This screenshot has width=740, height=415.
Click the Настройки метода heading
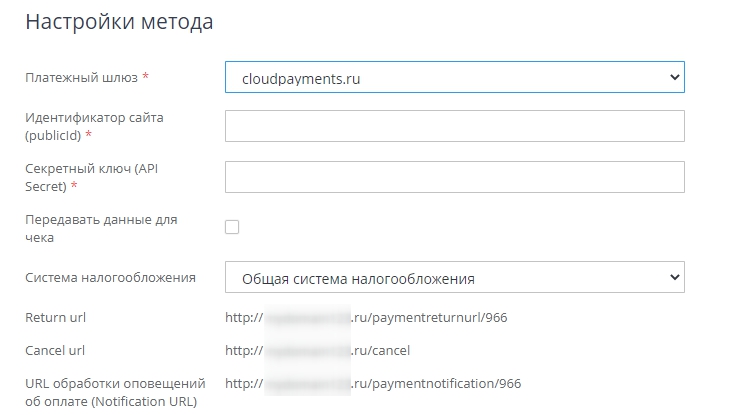click(119, 22)
